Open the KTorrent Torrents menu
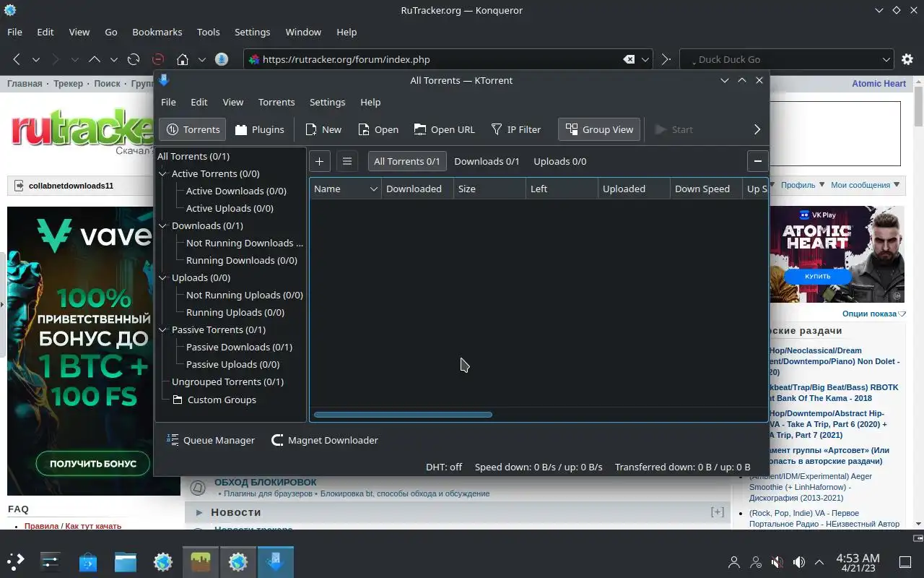 click(x=276, y=102)
